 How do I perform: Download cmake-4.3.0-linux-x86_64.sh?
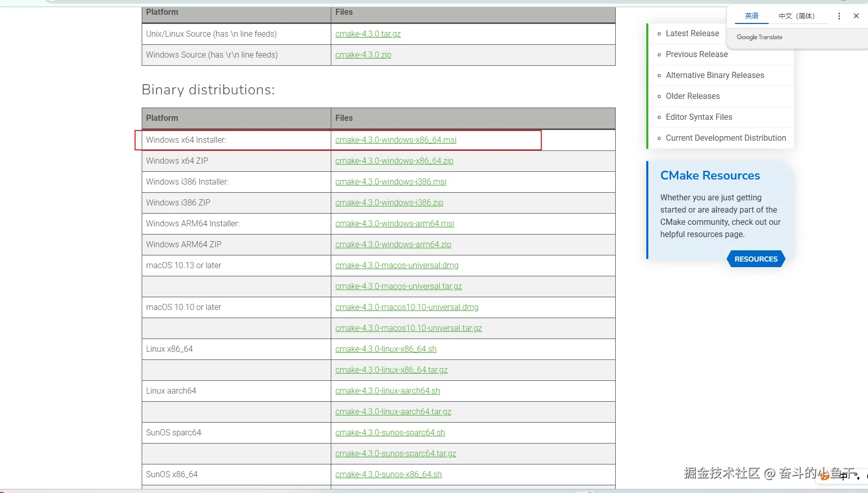pos(386,349)
